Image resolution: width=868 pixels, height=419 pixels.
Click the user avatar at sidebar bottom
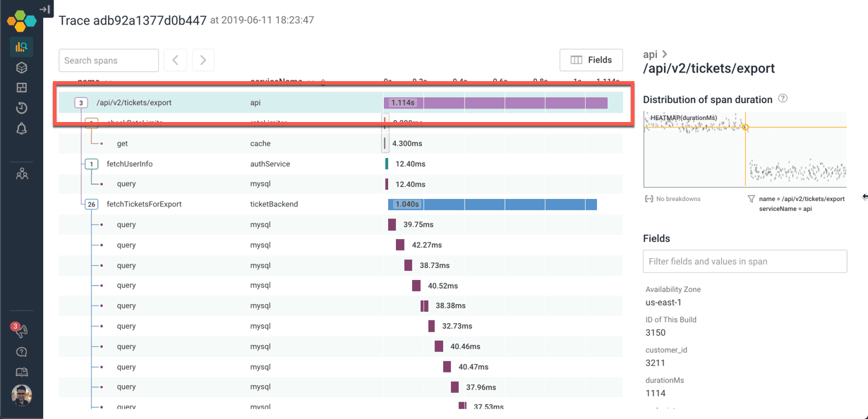pyautogui.click(x=21, y=395)
